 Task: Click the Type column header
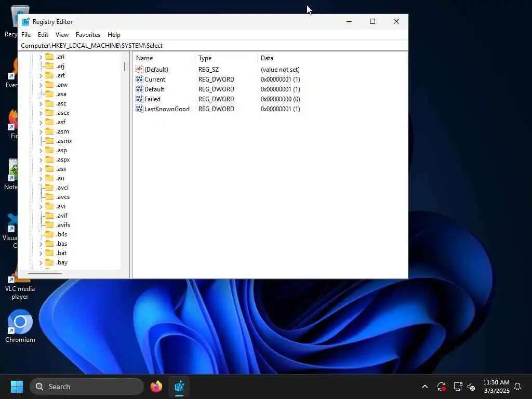[226, 58]
